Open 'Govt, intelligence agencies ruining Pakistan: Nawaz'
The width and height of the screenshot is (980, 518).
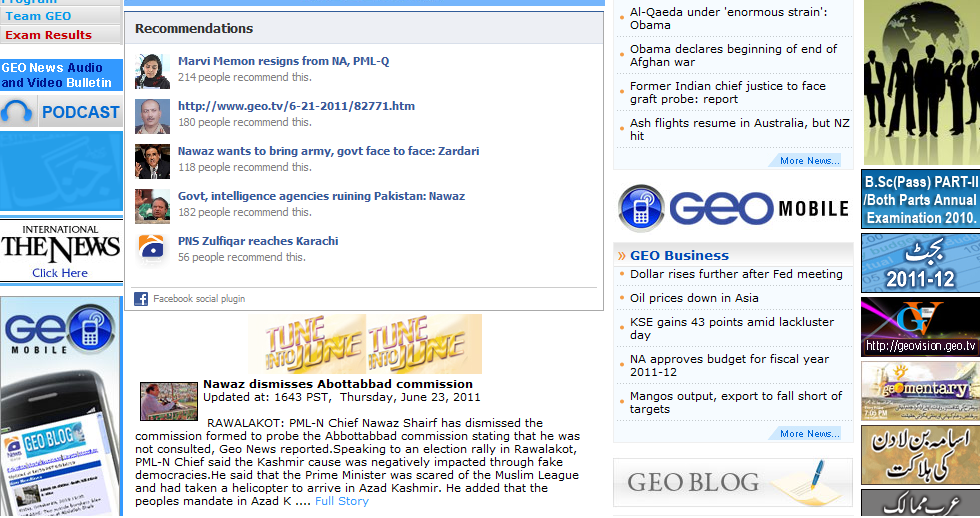[321, 196]
